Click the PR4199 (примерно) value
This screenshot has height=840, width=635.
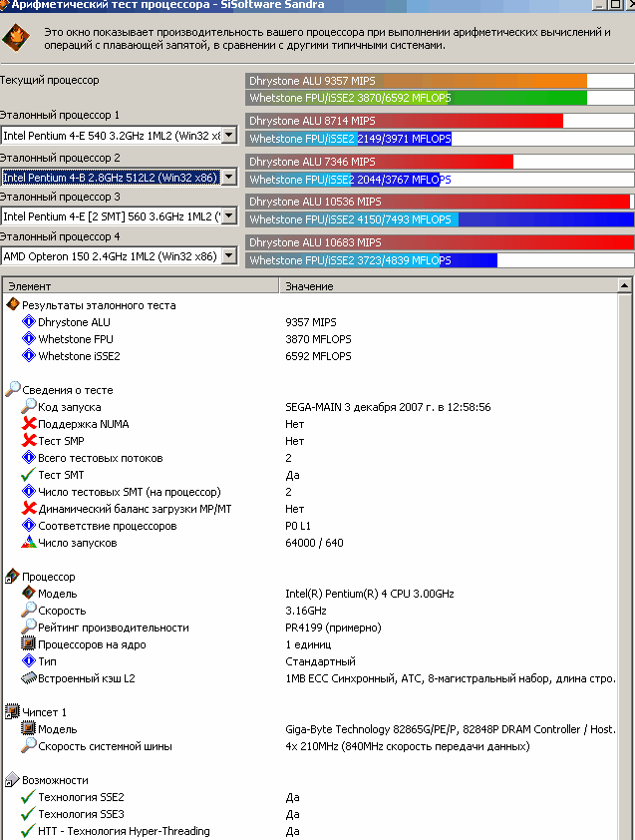click(x=333, y=628)
